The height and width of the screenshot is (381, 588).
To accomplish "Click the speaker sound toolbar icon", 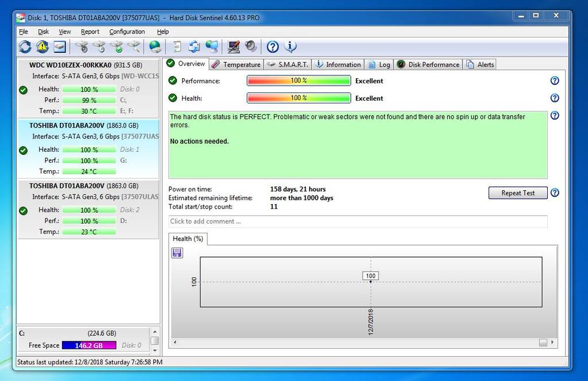I will coord(251,47).
